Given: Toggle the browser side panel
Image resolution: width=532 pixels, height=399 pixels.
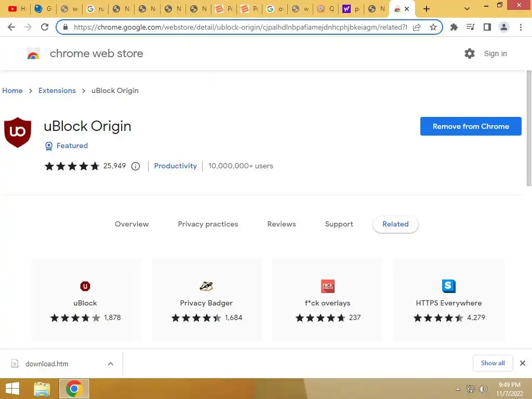Looking at the screenshot, I should (x=487, y=27).
